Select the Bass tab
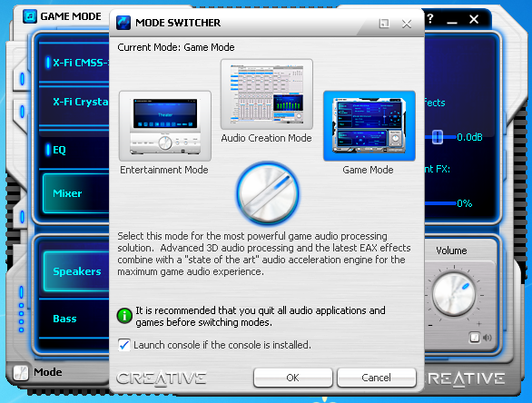This screenshot has height=403, width=532. (74, 319)
